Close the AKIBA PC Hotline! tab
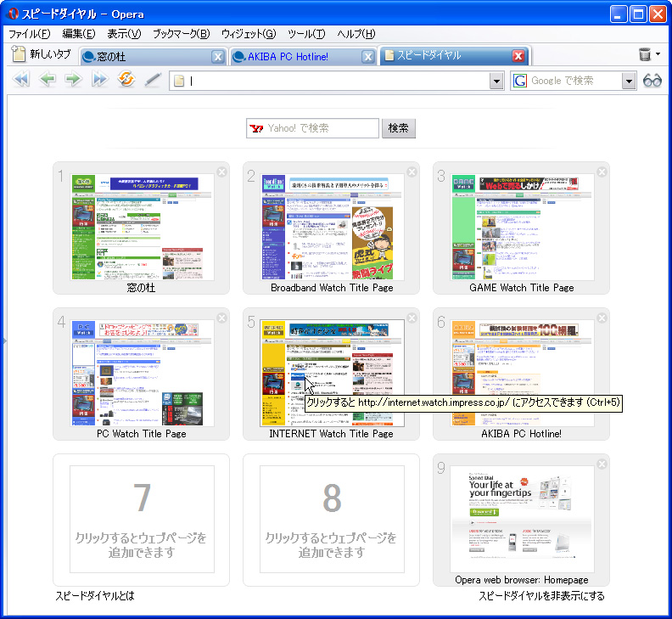This screenshot has width=672, height=619. (x=367, y=57)
